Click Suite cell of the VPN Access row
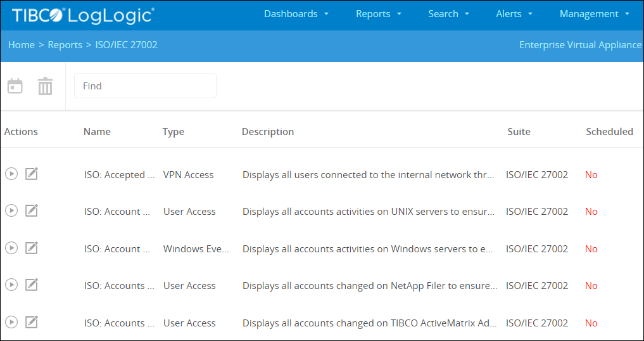644x341 pixels. 537,175
